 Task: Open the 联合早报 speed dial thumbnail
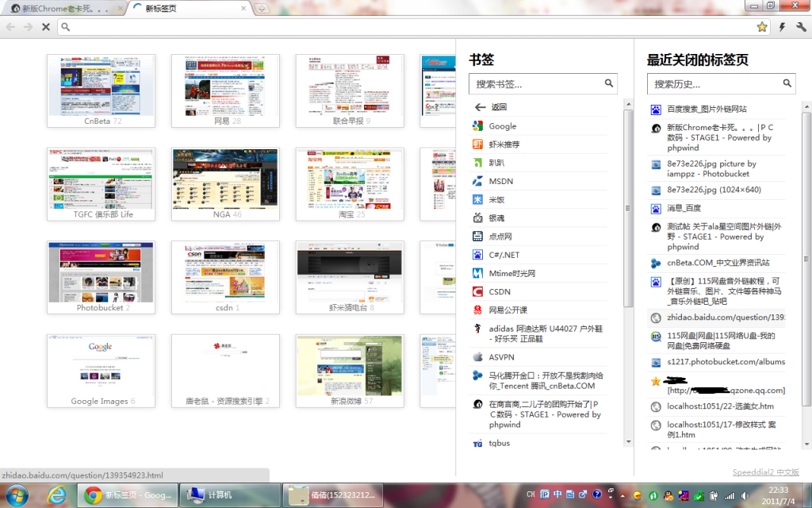coord(350,90)
